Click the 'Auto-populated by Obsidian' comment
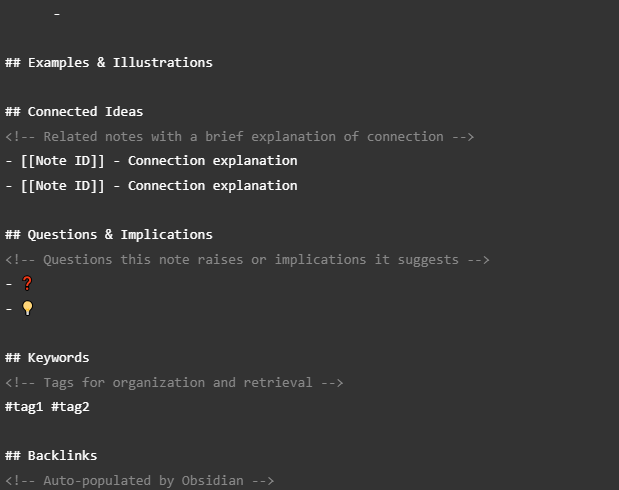619x490 pixels. pyautogui.click(x=139, y=481)
